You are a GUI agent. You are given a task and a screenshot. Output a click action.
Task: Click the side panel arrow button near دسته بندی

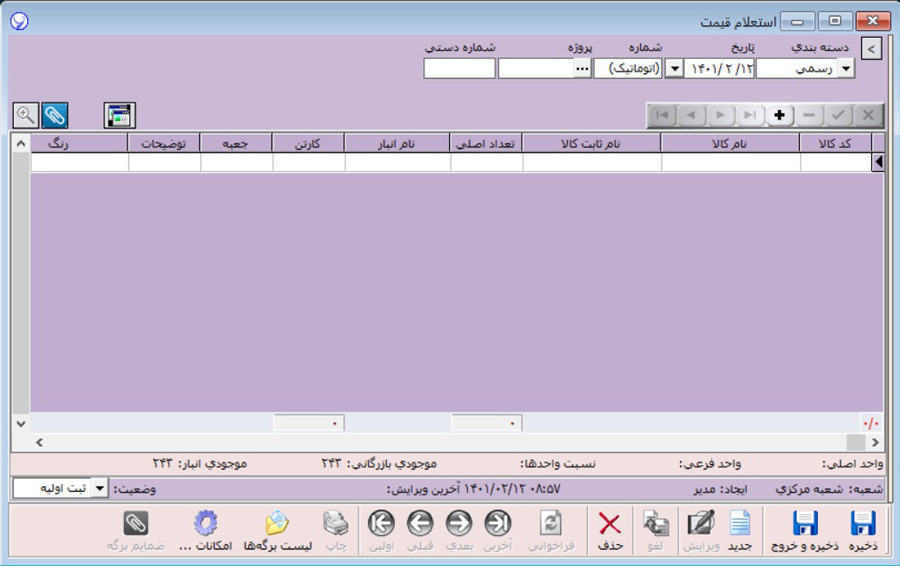(871, 49)
